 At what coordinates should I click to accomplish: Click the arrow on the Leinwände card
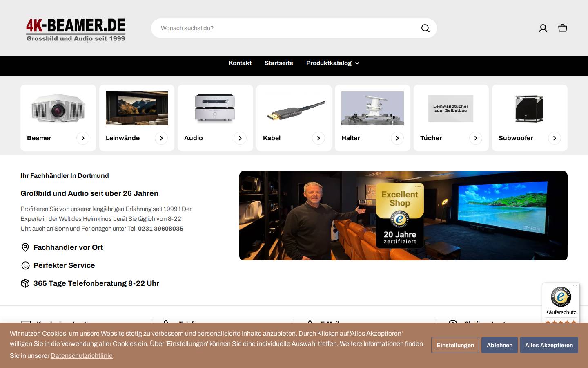point(161,138)
